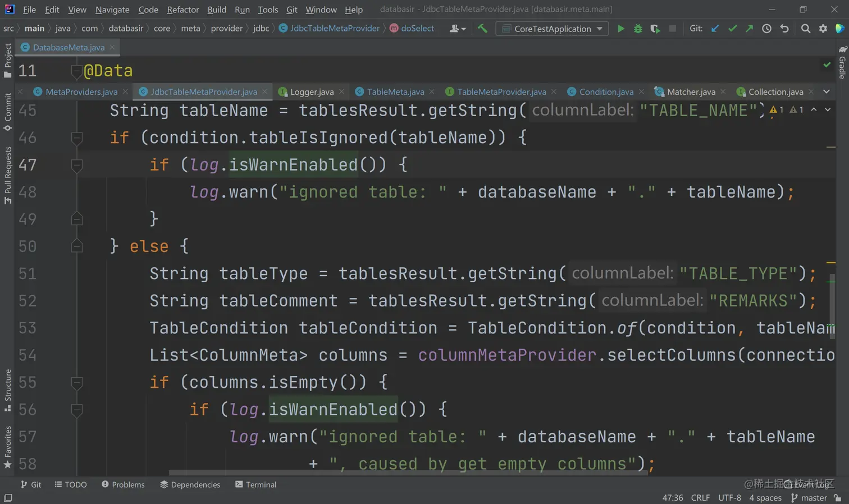Open the Git menu

[292, 10]
